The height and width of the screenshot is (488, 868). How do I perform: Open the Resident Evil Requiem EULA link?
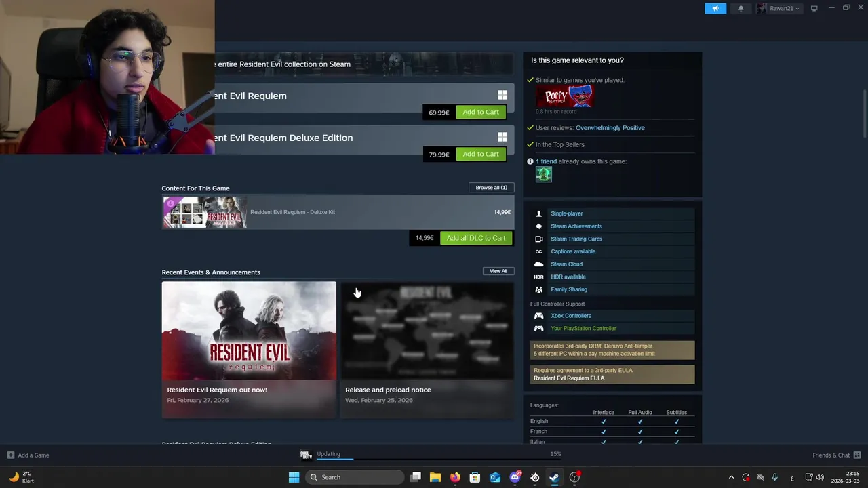pos(568,378)
